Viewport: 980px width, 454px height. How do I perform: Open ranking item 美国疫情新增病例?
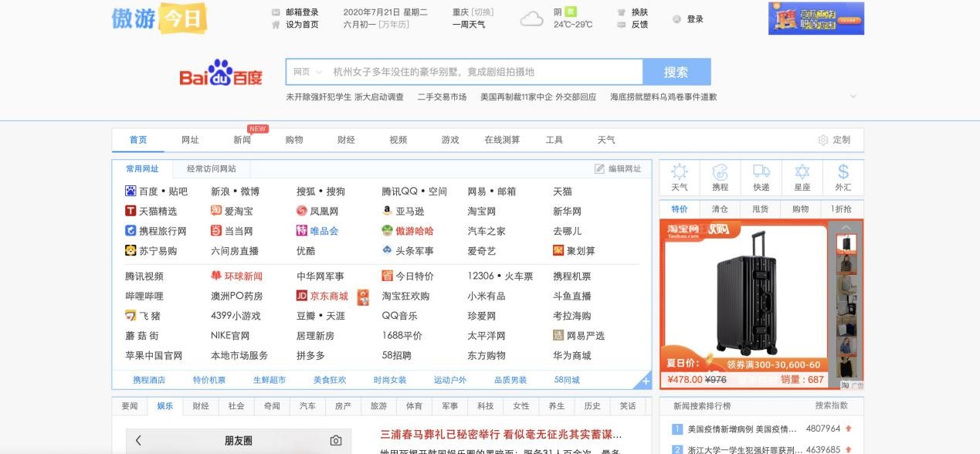pos(743,429)
